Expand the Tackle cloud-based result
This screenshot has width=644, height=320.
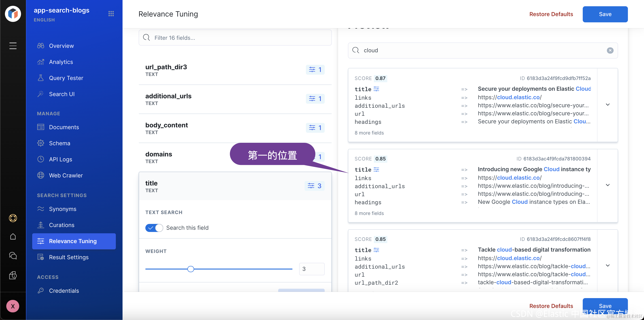tap(608, 265)
